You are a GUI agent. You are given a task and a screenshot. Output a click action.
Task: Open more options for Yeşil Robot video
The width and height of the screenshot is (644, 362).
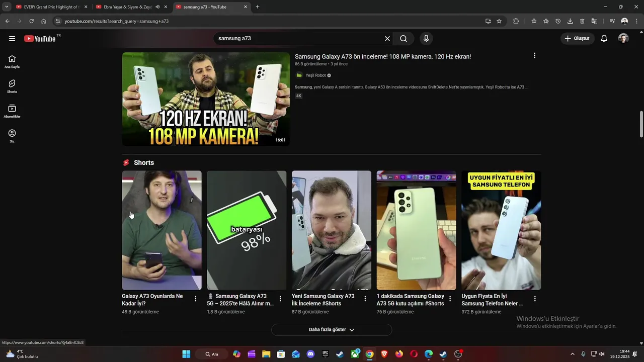coord(534,56)
